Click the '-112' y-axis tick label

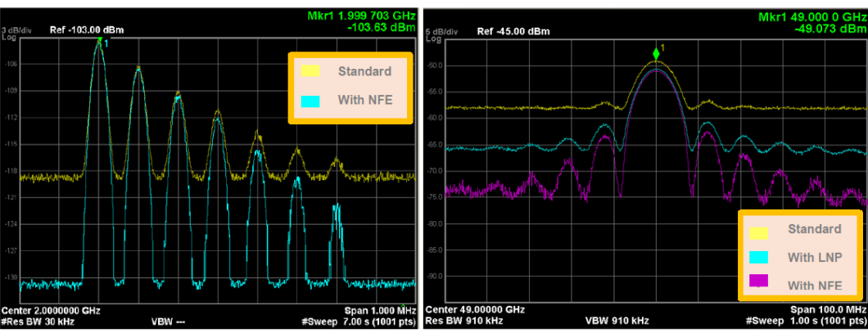13,117
